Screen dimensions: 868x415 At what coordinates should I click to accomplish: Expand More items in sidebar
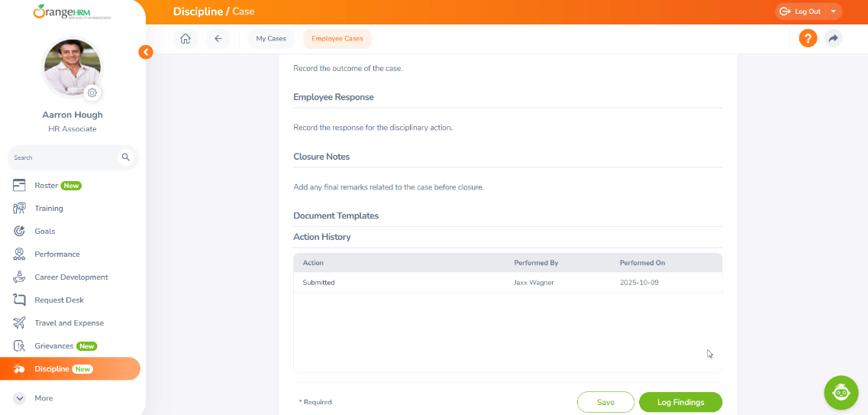coord(20,398)
